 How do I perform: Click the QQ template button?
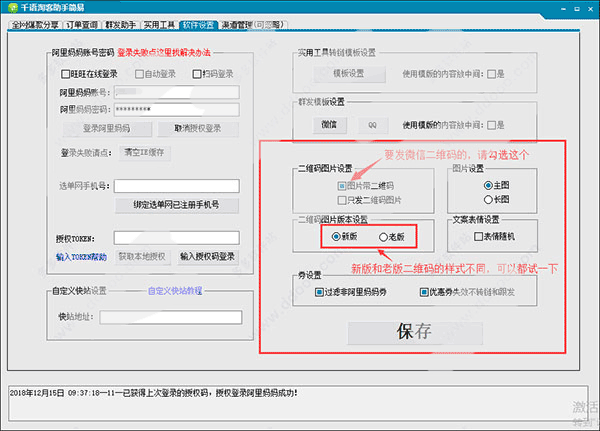point(373,125)
